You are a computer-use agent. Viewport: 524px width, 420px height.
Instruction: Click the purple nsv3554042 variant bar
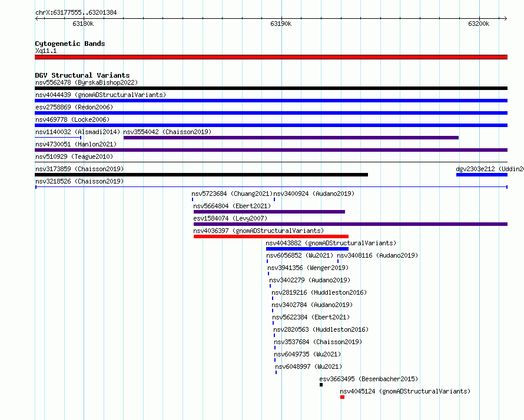pyautogui.click(x=291, y=138)
